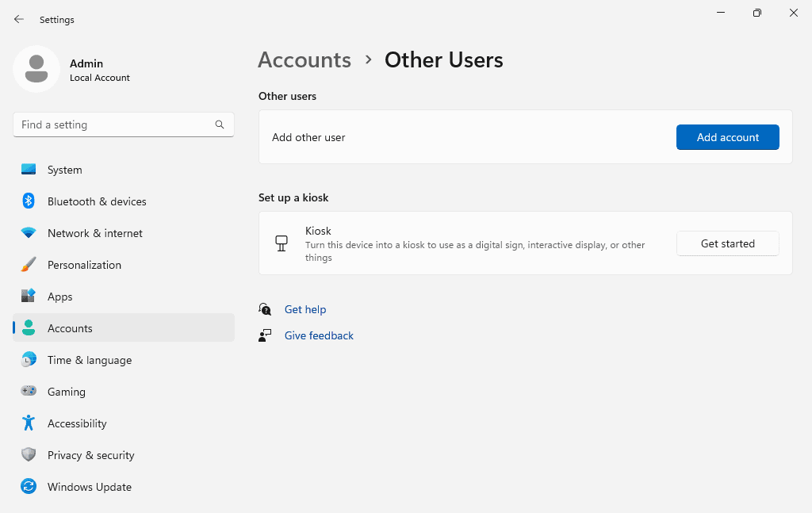812x513 pixels.
Task: Click the back arrow icon
Action: pyautogui.click(x=19, y=19)
